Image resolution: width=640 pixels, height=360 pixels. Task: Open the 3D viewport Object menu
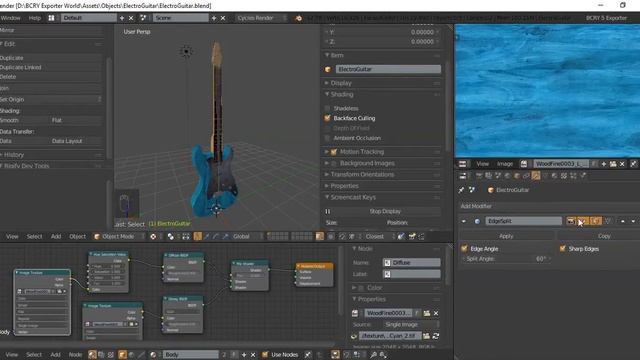pos(78,236)
